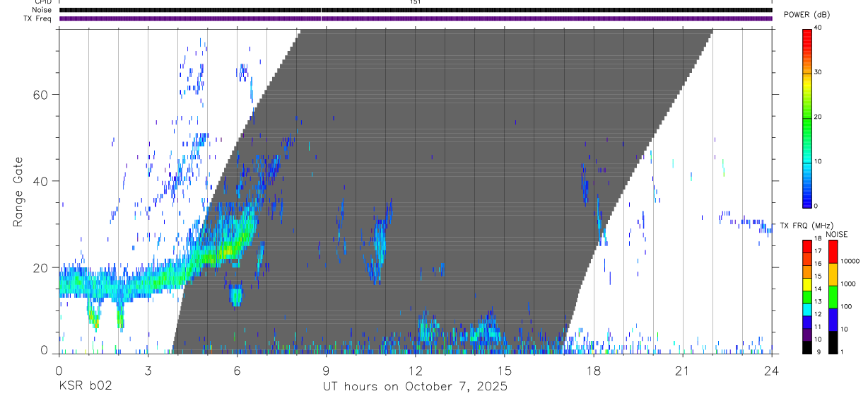Image resolution: width=868 pixels, height=401 pixels.
Task: Click the black Noise strip above the plot
Action: coord(416,10)
